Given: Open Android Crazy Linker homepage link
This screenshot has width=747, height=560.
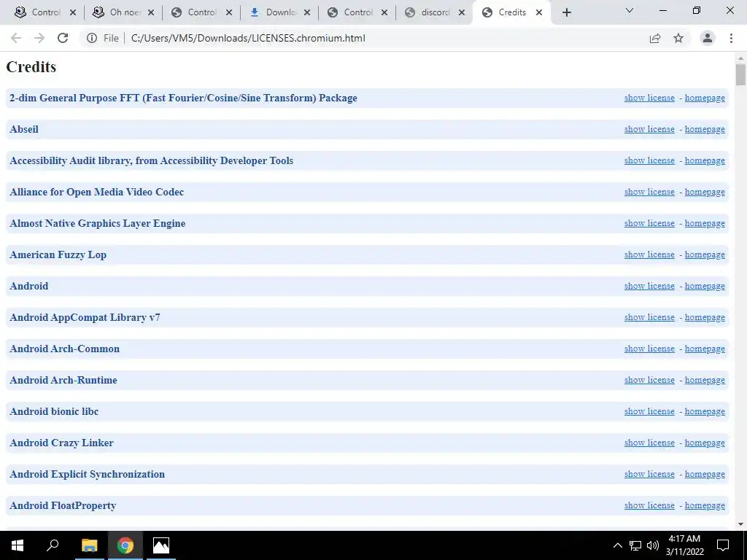Looking at the screenshot, I should pyautogui.click(x=705, y=443).
